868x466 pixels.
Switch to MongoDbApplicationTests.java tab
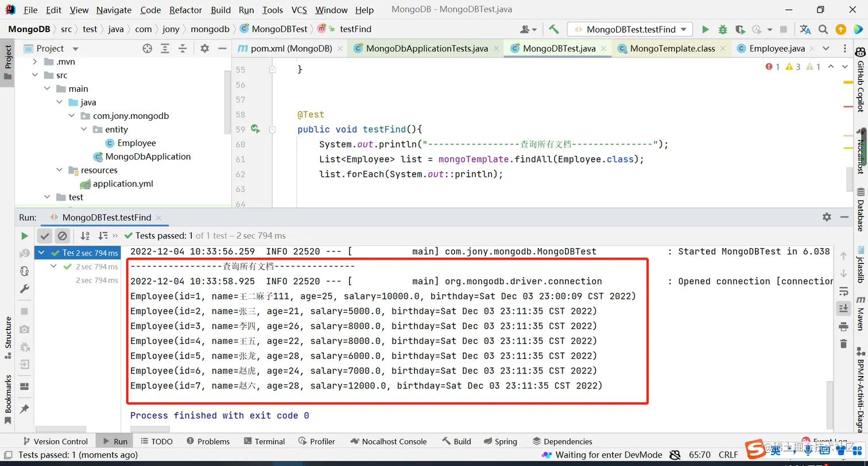tap(427, 49)
